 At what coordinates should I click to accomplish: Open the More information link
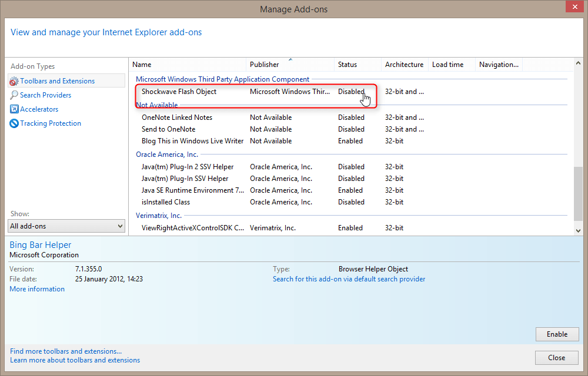pos(36,288)
